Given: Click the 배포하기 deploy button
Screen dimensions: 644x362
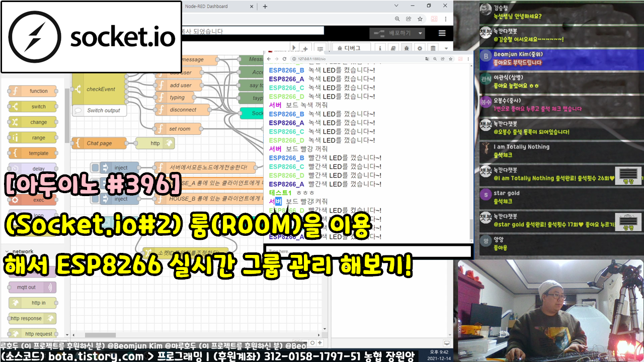Looking at the screenshot, I should 394,33.
